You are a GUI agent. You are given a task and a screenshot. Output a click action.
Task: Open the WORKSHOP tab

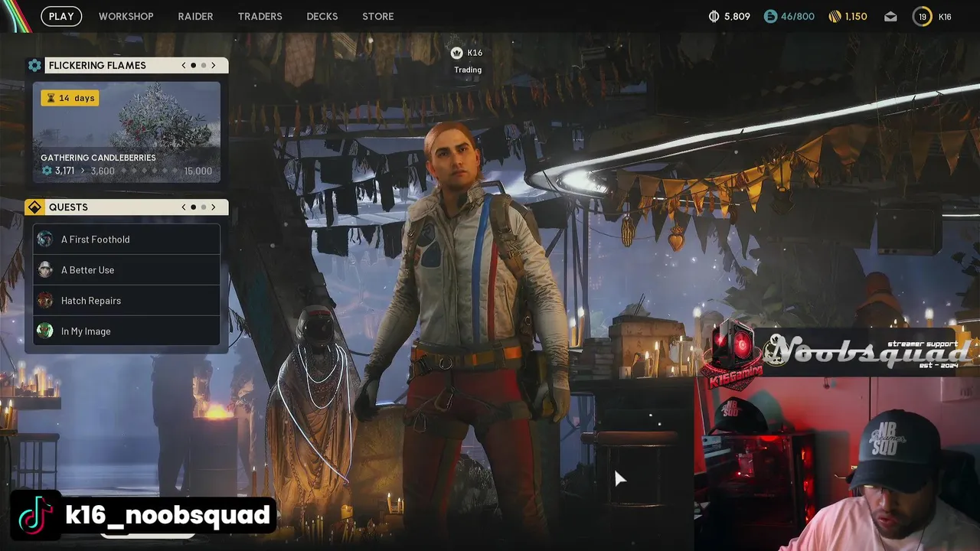pos(126,16)
